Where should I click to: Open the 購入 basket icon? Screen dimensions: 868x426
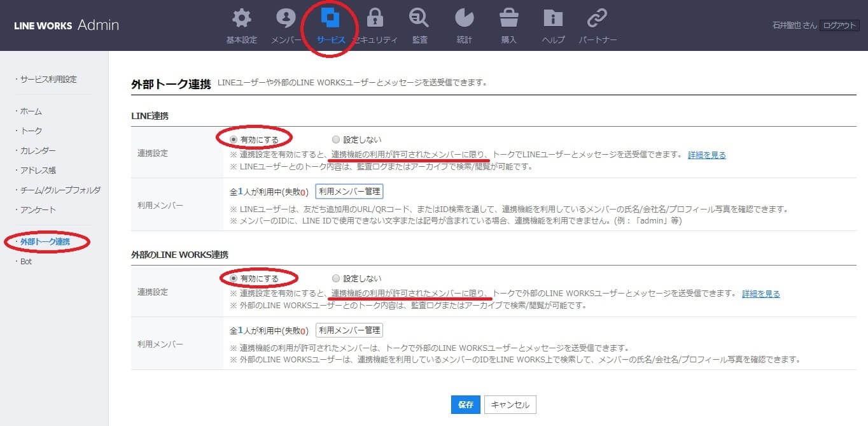[x=508, y=19]
